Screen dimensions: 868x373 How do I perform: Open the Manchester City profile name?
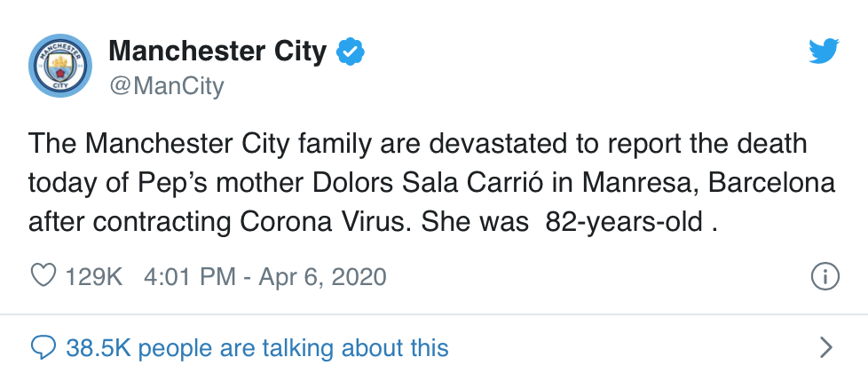tap(217, 52)
